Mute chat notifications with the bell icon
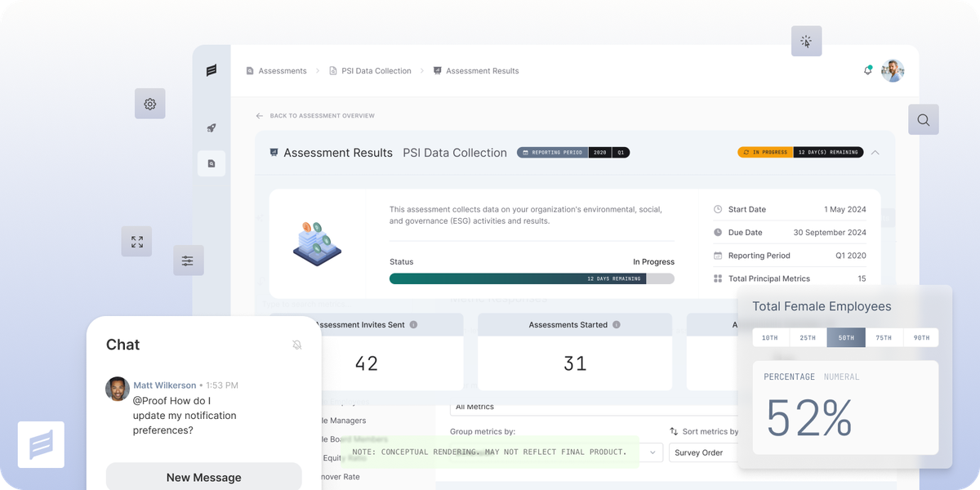 [x=297, y=345]
